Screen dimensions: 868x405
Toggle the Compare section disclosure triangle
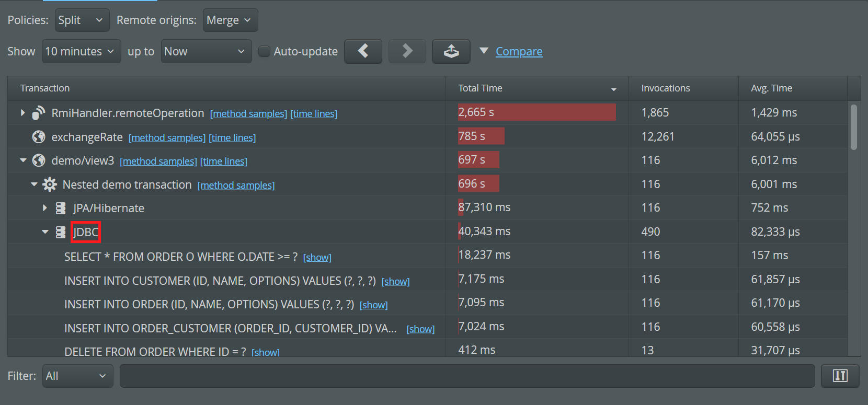tap(484, 51)
